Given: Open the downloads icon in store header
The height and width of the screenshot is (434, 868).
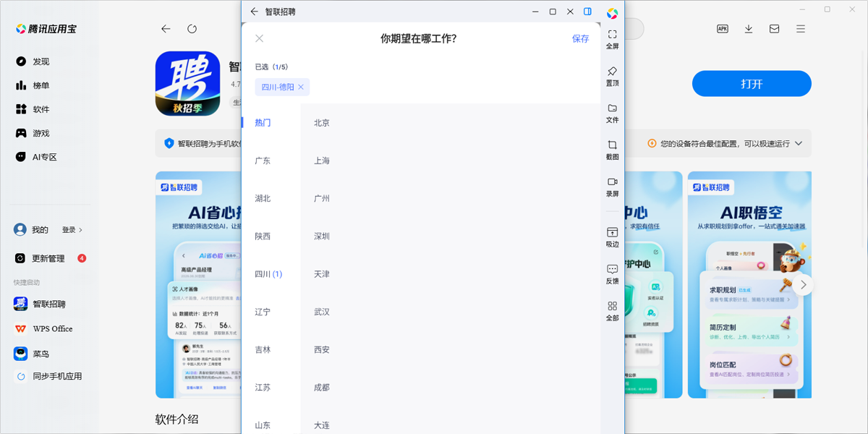Looking at the screenshot, I should point(749,29).
